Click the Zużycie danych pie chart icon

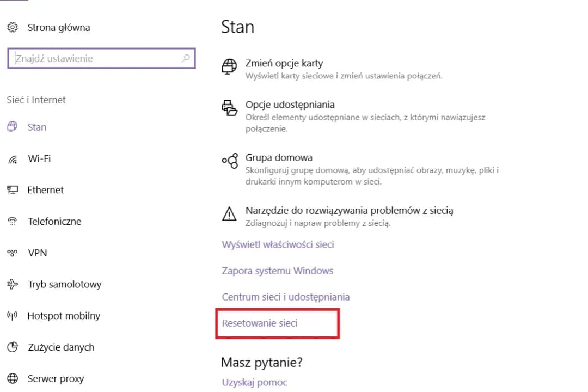click(14, 347)
